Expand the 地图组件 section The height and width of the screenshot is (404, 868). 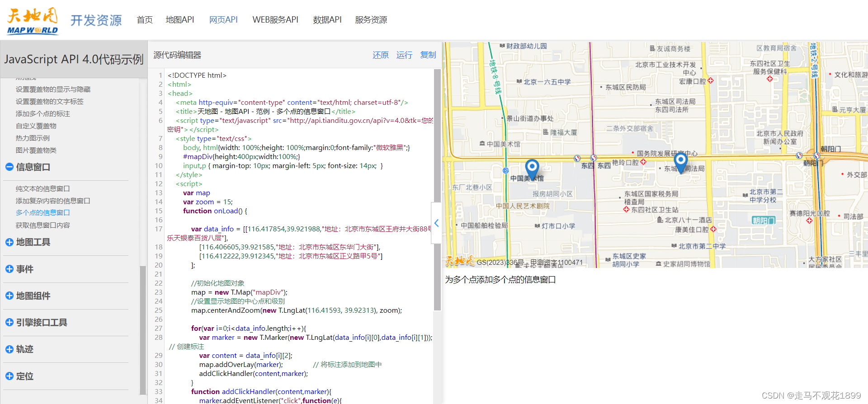[x=9, y=296]
